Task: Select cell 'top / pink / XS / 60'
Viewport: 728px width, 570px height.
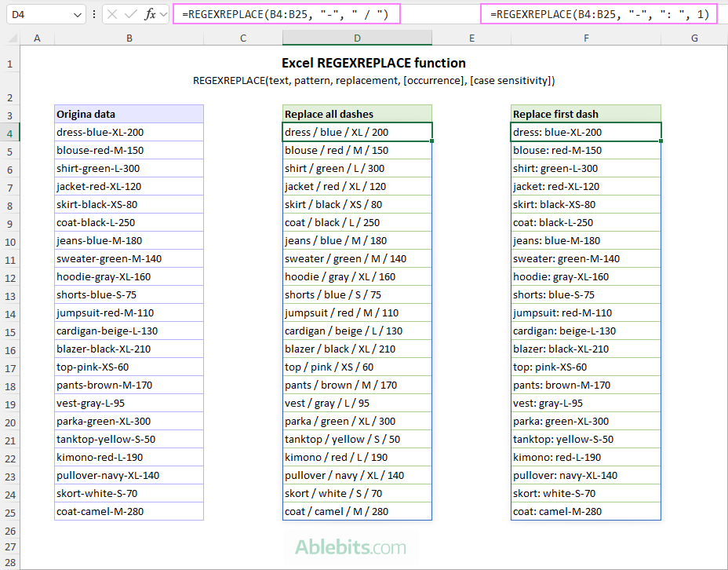Action: [x=357, y=367]
